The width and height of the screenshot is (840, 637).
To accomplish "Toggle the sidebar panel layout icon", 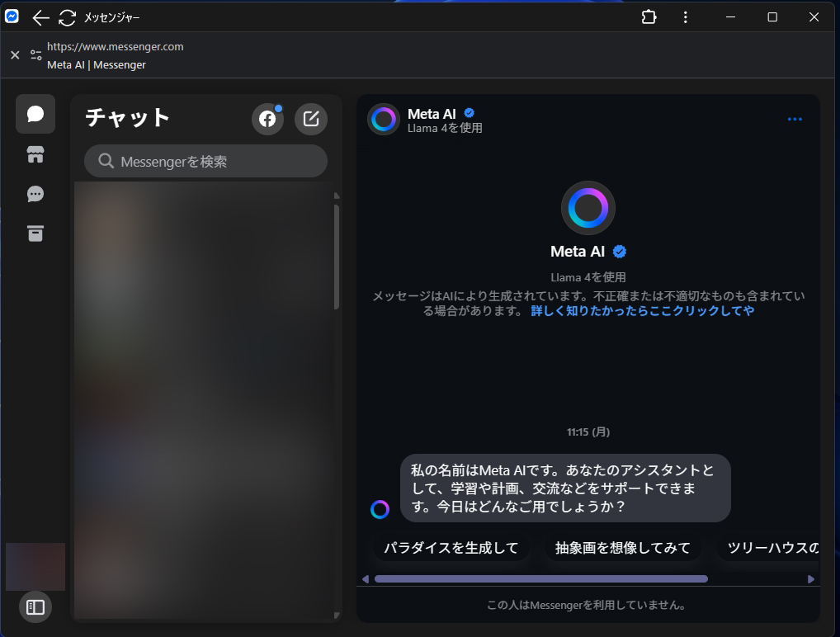I will pyautogui.click(x=35, y=607).
